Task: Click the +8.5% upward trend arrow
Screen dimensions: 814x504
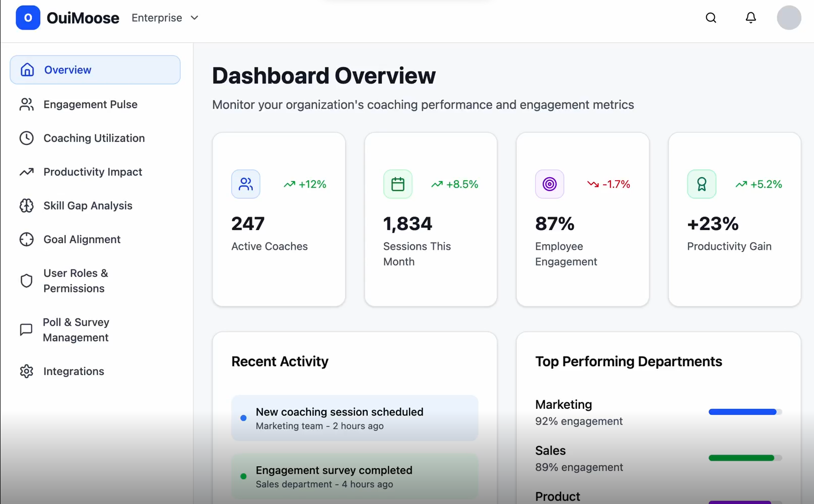Action: click(x=437, y=184)
